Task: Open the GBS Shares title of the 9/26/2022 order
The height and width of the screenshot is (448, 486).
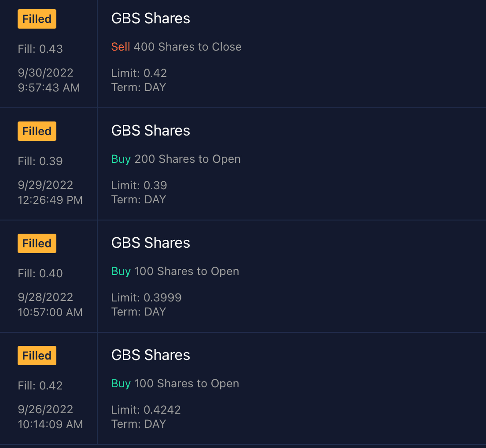Action: 151,355
